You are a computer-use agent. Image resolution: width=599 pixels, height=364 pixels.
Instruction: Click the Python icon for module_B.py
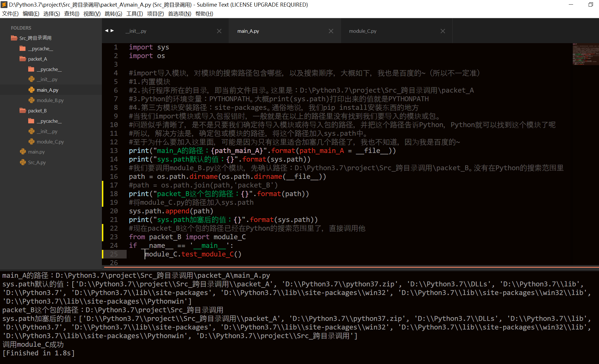(x=31, y=100)
